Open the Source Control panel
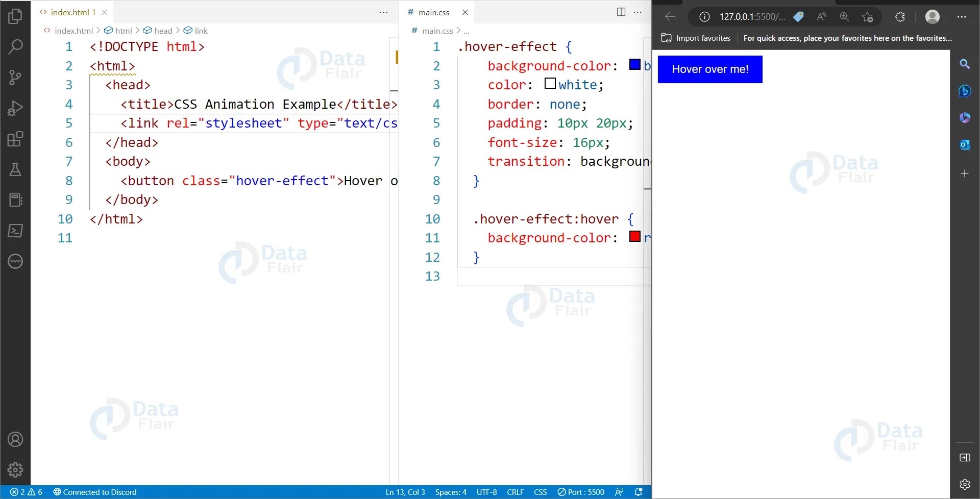 coord(15,77)
